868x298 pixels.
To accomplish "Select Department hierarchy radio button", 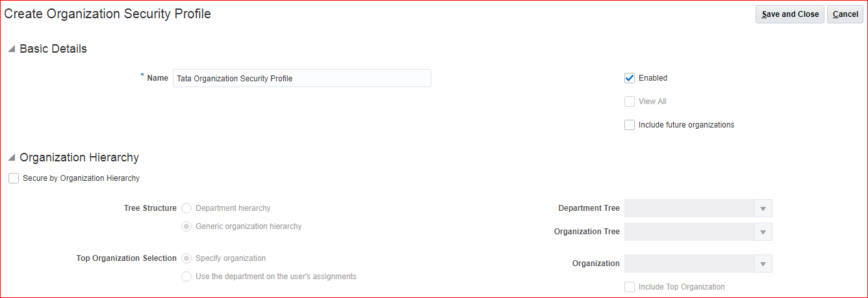I will tap(186, 208).
